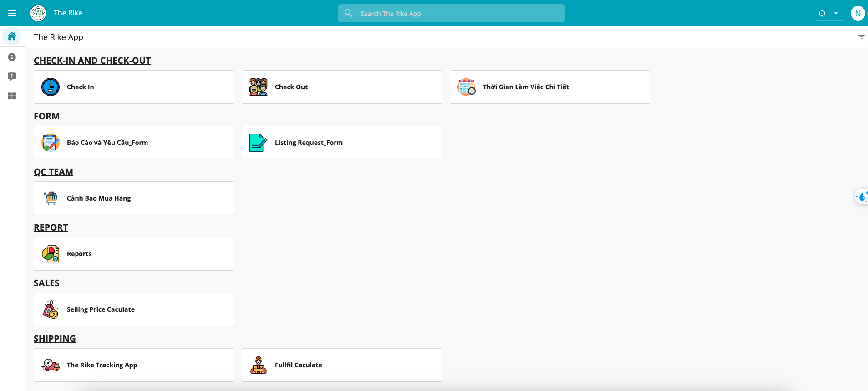
Task: Open Cảnh Báo Mua Hàng card
Action: (x=134, y=198)
